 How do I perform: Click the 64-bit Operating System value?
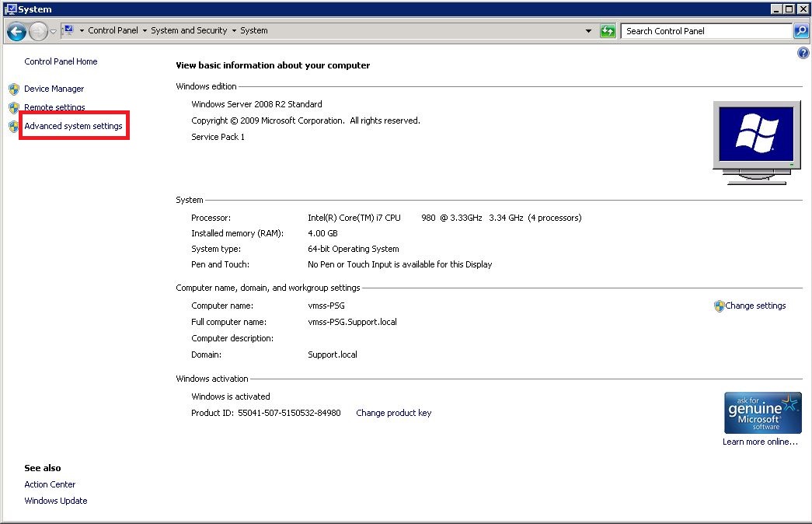[354, 249]
